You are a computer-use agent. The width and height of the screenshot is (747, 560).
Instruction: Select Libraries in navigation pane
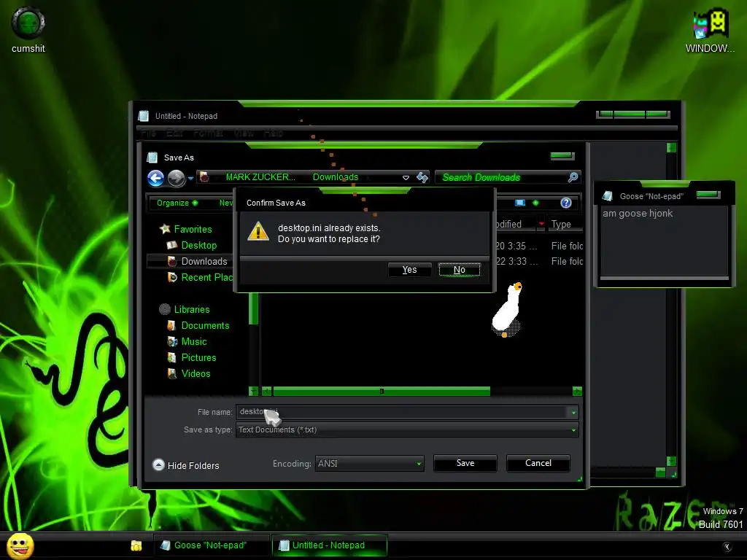click(x=192, y=309)
